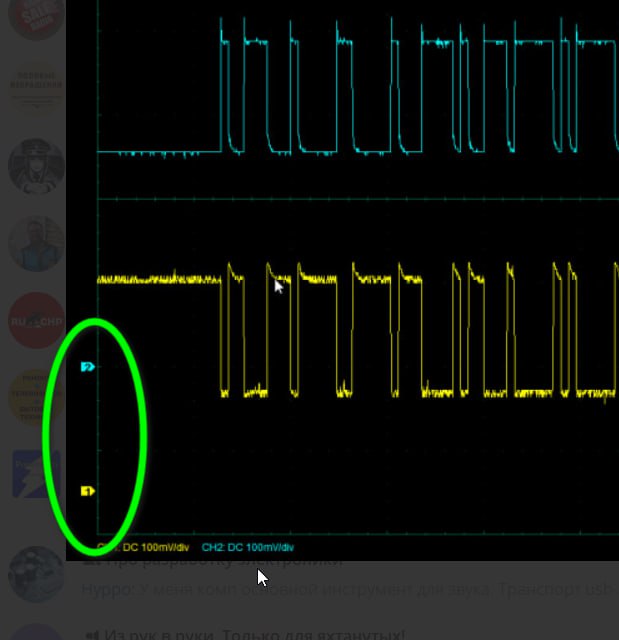Click the yellow channel 1 ground marker
The width and height of the screenshot is (619, 640).
(x=87, y=491)
